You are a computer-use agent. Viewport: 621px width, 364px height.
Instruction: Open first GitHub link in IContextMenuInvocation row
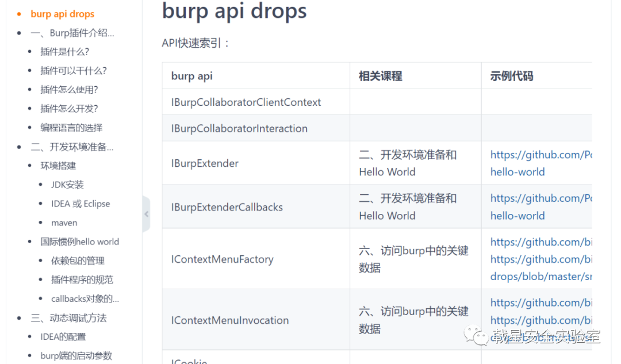541,303
